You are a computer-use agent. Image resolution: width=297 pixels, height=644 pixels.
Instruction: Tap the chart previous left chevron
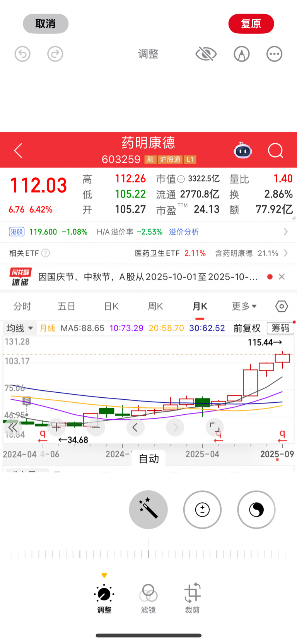135,427
